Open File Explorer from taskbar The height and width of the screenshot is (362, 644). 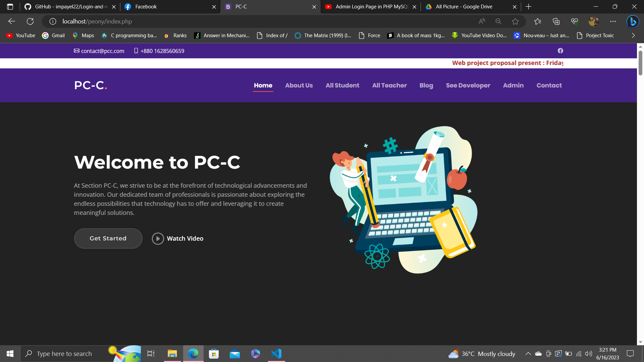[x=172, y=354]
